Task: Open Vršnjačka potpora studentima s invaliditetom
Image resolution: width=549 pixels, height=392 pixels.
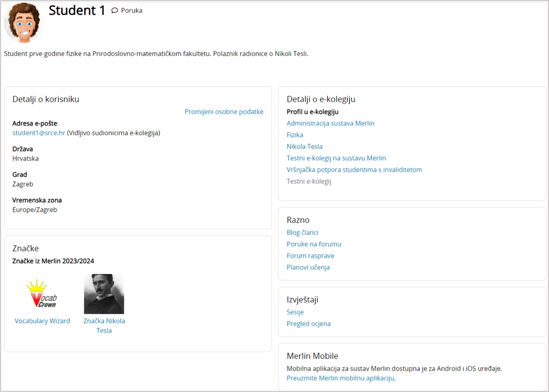Action: [354, 169]
